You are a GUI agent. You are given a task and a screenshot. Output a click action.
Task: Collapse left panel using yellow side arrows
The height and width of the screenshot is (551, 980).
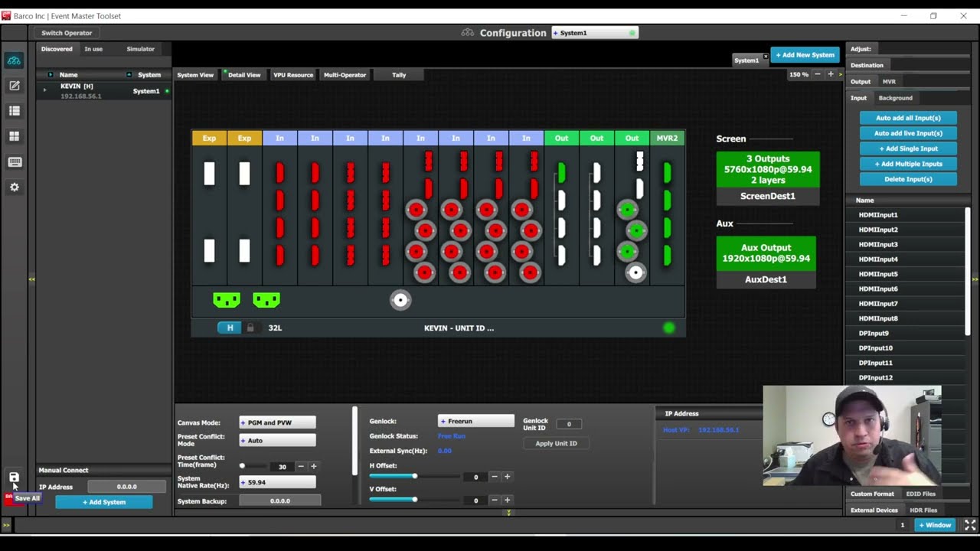click(x=31, y=279)
